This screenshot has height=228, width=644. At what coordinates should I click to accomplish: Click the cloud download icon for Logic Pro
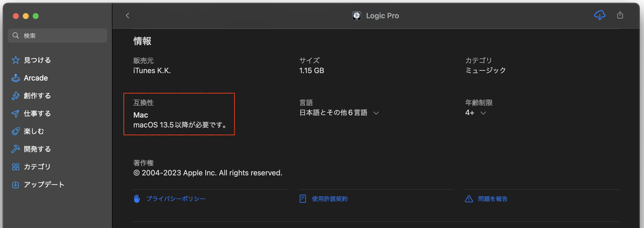[599, 16]
